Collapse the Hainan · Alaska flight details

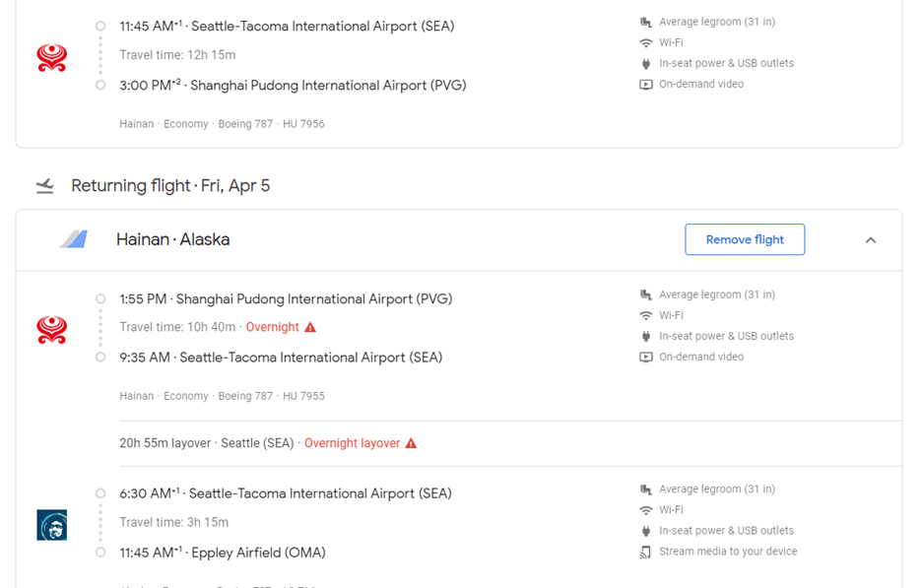[871, 240]
